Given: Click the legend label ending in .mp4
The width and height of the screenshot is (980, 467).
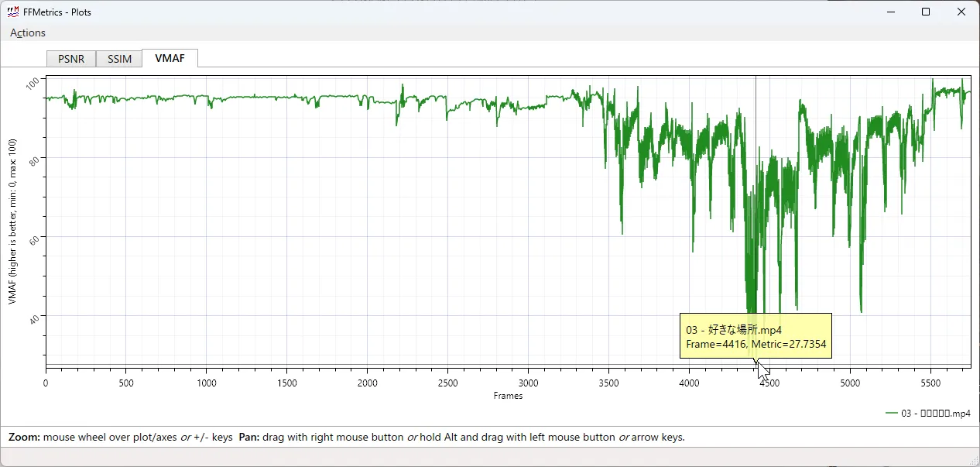Looking at the screenshot, I should pyautogui.click(x=936, y=413).
